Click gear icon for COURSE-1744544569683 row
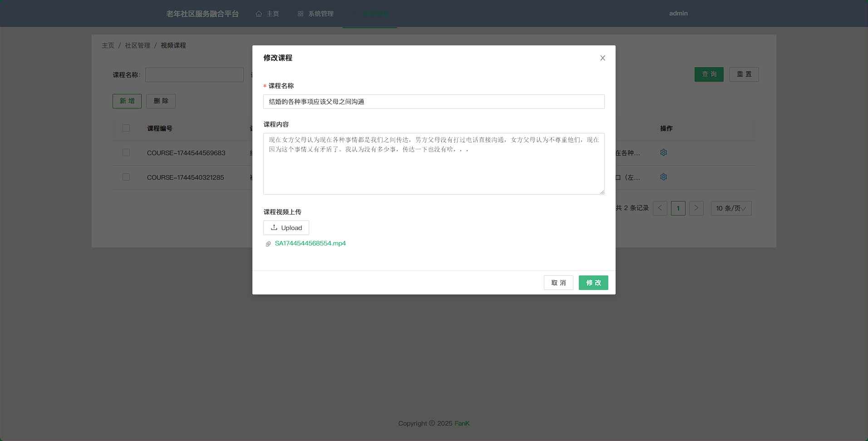Screen dimensions: 868x441 (x=663, y=152)
